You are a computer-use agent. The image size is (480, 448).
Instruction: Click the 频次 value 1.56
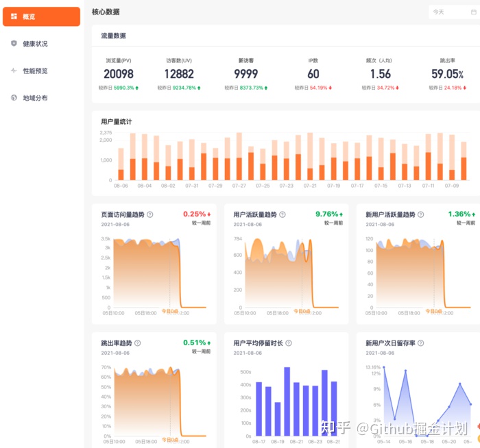[381, 74]
